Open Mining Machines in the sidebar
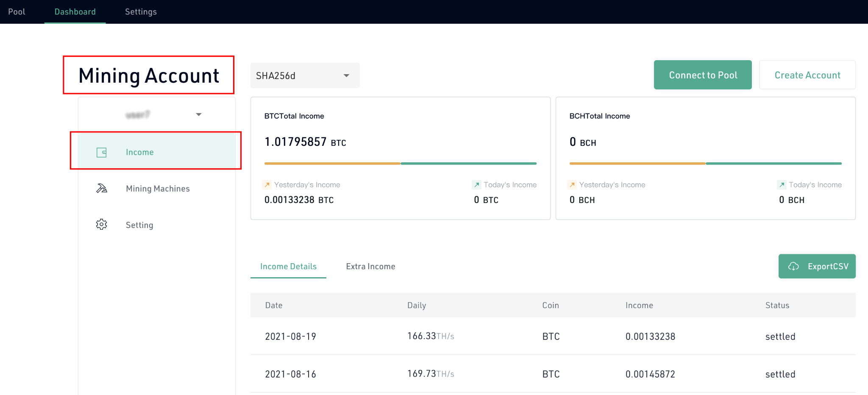The image size is (868, 395). coord(157,189)
